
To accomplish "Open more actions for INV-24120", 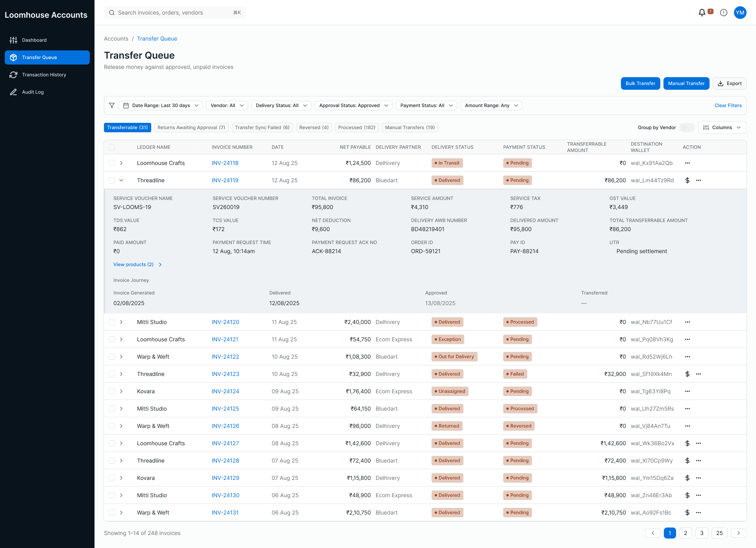I will pyautogui.click(x=687, y=322).
